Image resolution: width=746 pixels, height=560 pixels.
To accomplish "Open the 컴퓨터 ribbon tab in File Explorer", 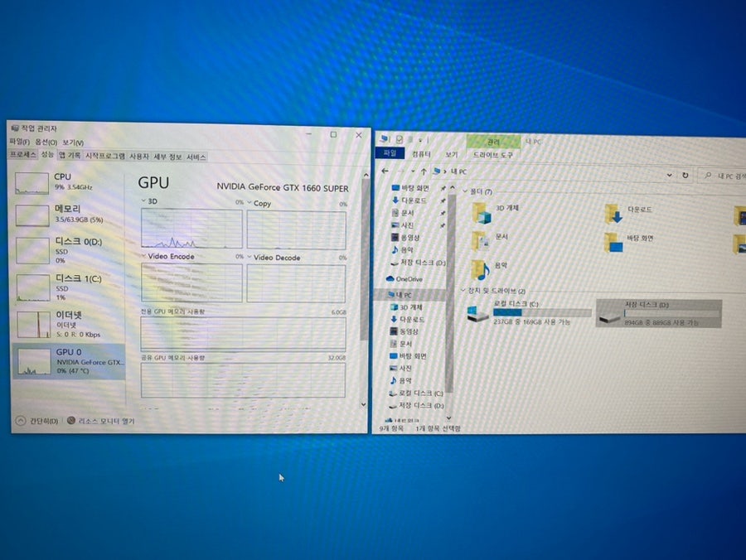I will pyautogui.click(x=421, y=154).
